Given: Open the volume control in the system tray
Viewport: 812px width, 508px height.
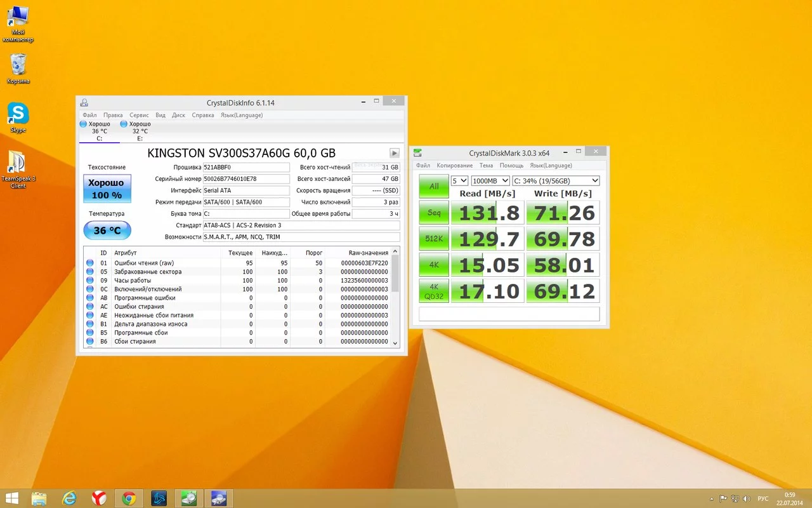Looking at the screenshot, I should point(747,498).
